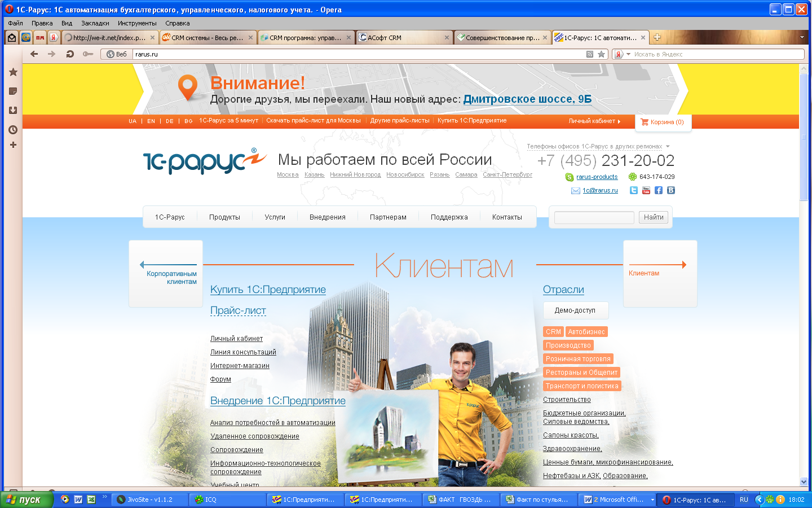Click the vertical scrollbar down arrow

tap(804, 481)
